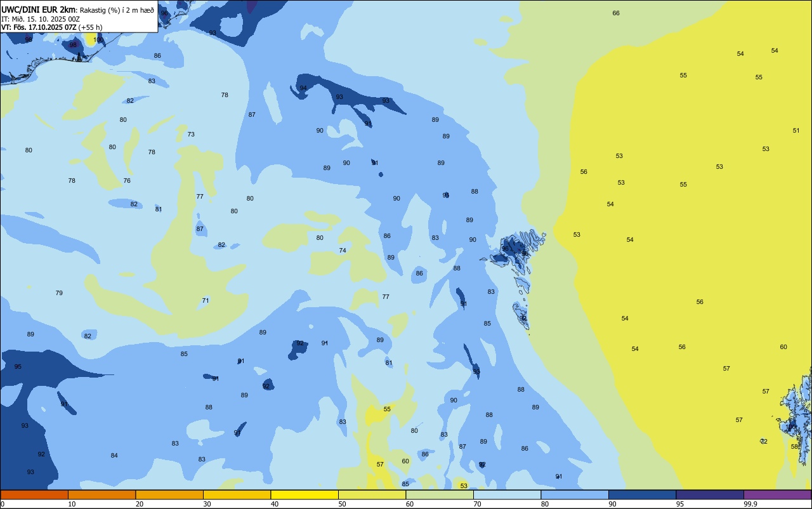Select the '79' humidity value on the map

click(59, 293)
